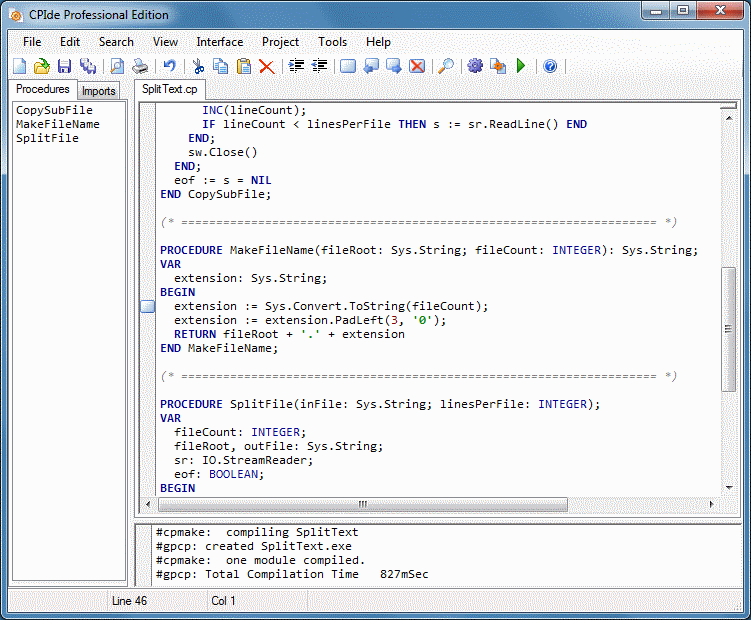Save the file using the floppy disk icon
This screenshot has width=751, height=620.
coord(64,66)
